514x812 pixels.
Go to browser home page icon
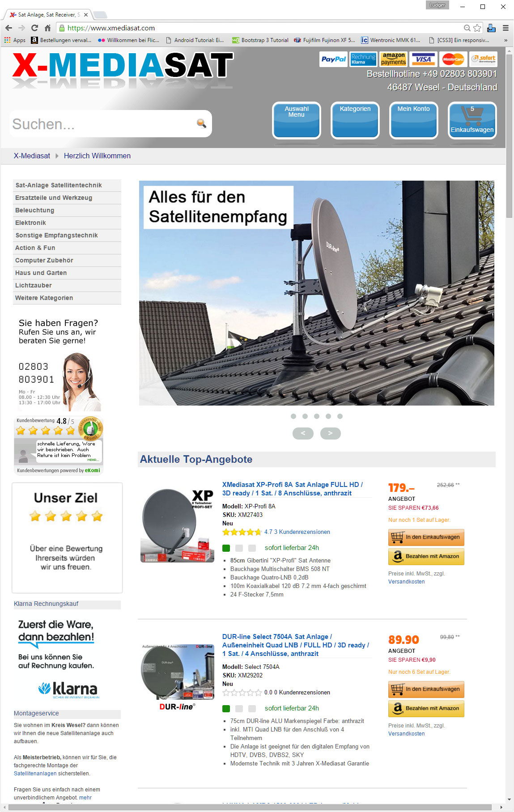click(47, 28)
